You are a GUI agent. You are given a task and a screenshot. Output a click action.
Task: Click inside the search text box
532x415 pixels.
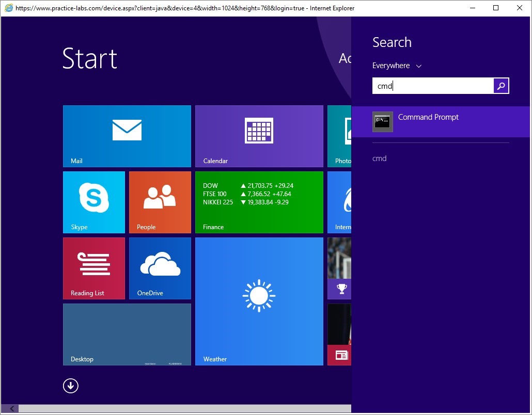[432, 86]
